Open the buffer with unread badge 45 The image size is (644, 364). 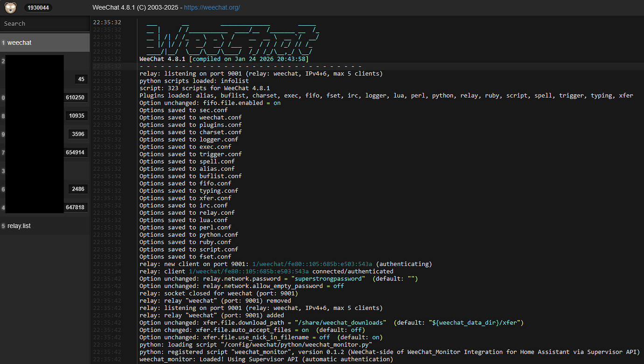coord(45,79)
